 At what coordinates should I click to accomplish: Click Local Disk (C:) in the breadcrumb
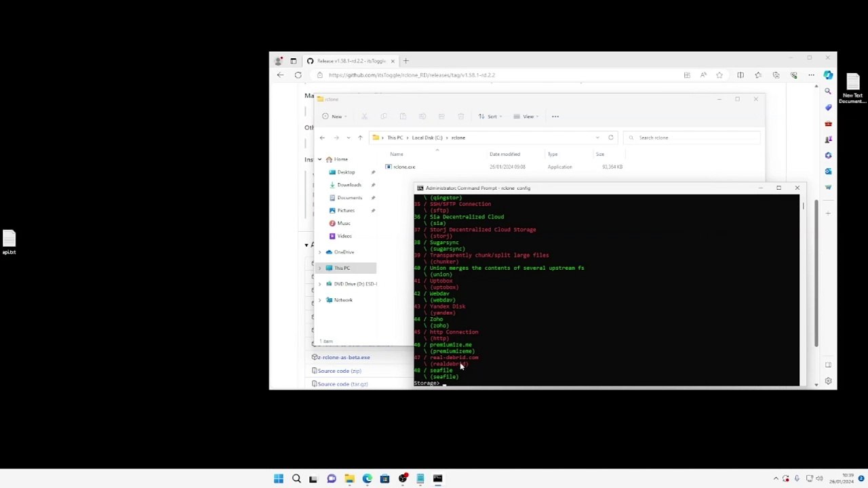(427, 138)
